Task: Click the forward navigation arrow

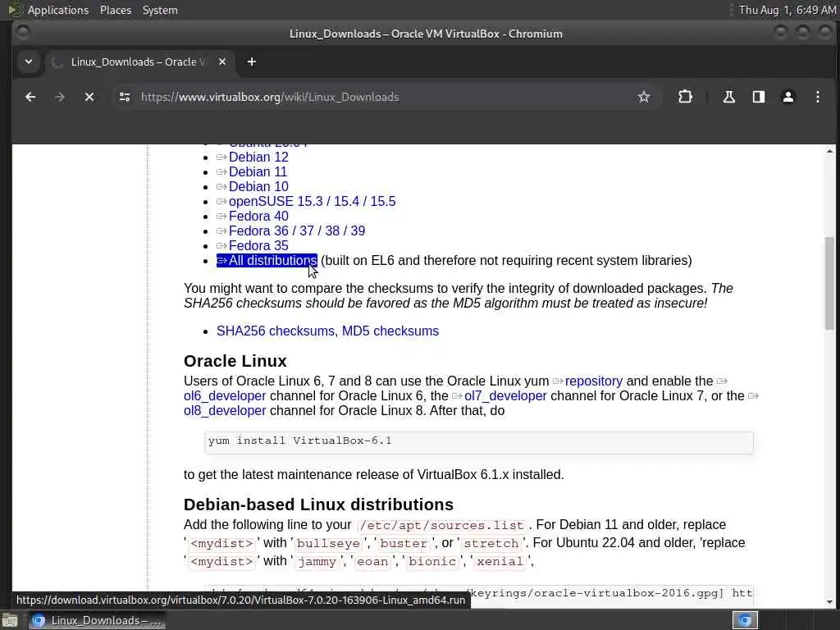Action: click(60, 97)
